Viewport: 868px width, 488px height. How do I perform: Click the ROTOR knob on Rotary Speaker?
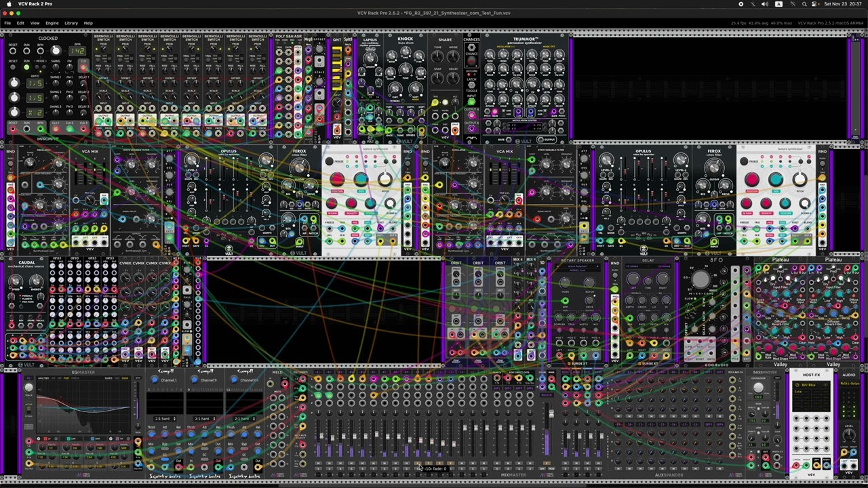pyautogui.click(x=590, y=283)
